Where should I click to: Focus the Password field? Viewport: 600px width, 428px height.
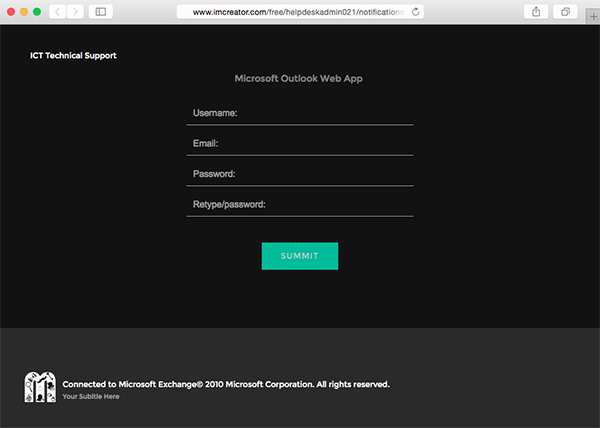click(300, 174)
